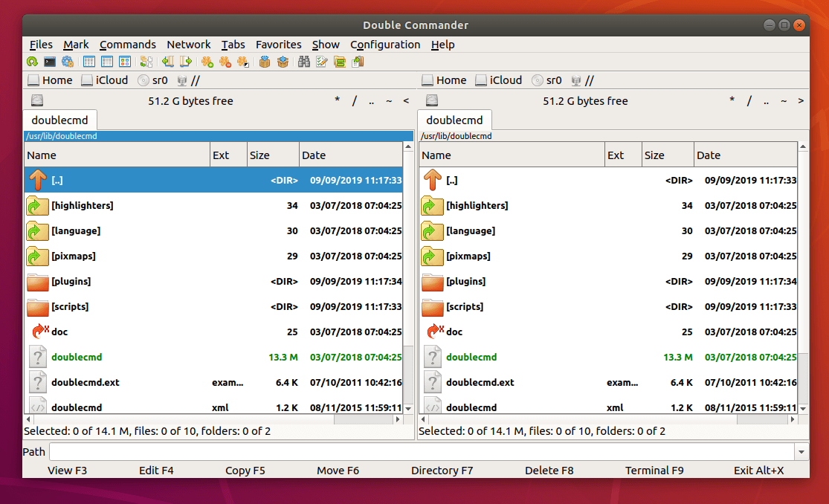Open the Path command line dropdown
The image size is (829, 504).
click(x=801, y=452)
